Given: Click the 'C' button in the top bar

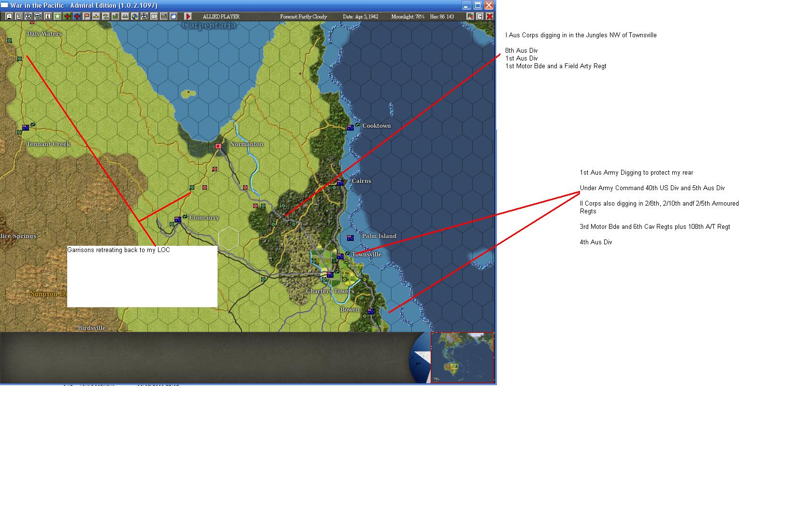Looking at the screenshot, I should coord(480,16).
